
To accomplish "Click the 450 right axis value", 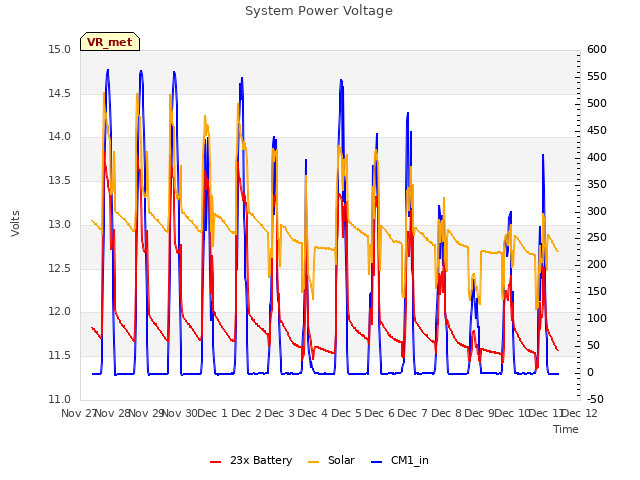I will (597, 130).
